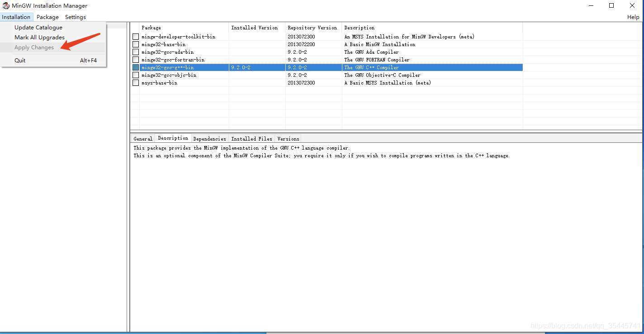Viewport: 644px width, 334px height.
Task: Sort by Description column header
Action: coord(432,28)
